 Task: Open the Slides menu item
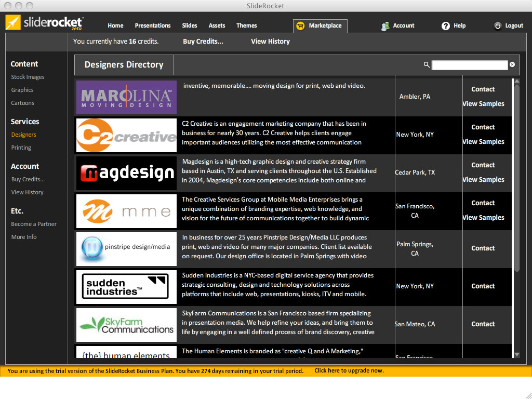click(189, 25)
